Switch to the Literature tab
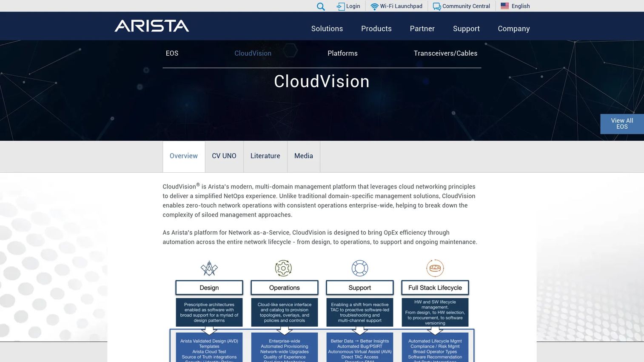Screen dimensions: 644x362 tap(265, 156)
